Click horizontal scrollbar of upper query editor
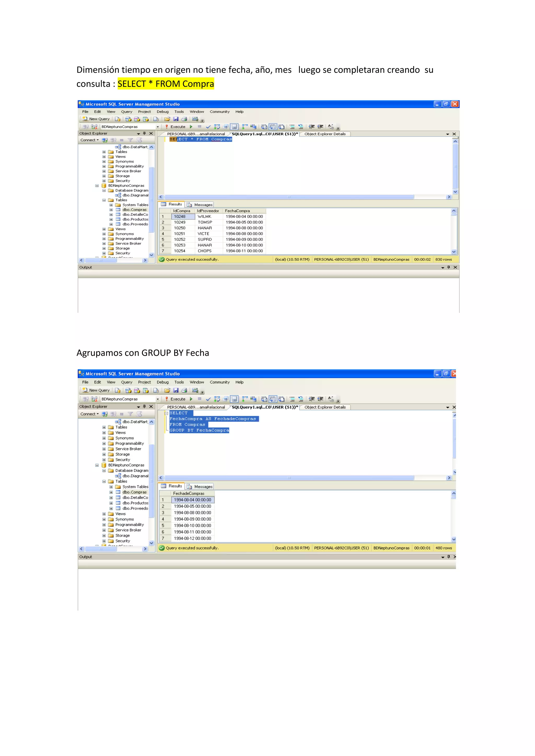This screenshot has width=535, height=756. [x=289, y=197]
